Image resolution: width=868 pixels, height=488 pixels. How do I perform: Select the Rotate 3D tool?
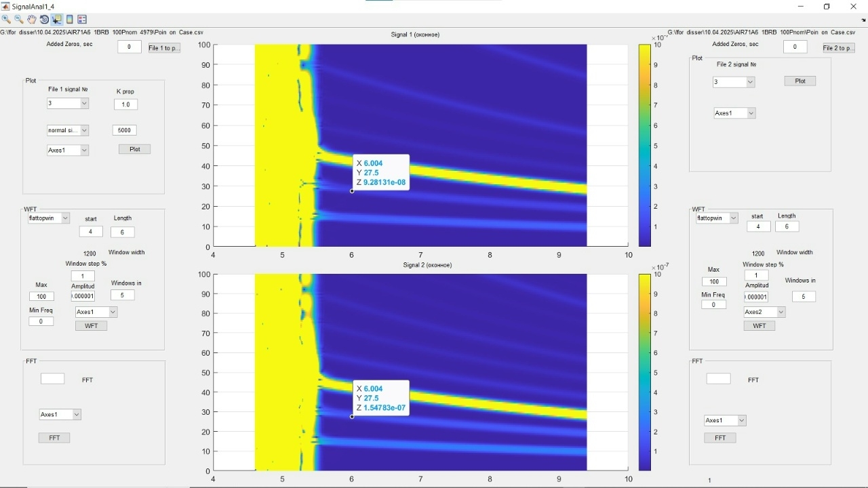[x=44, y=20]
